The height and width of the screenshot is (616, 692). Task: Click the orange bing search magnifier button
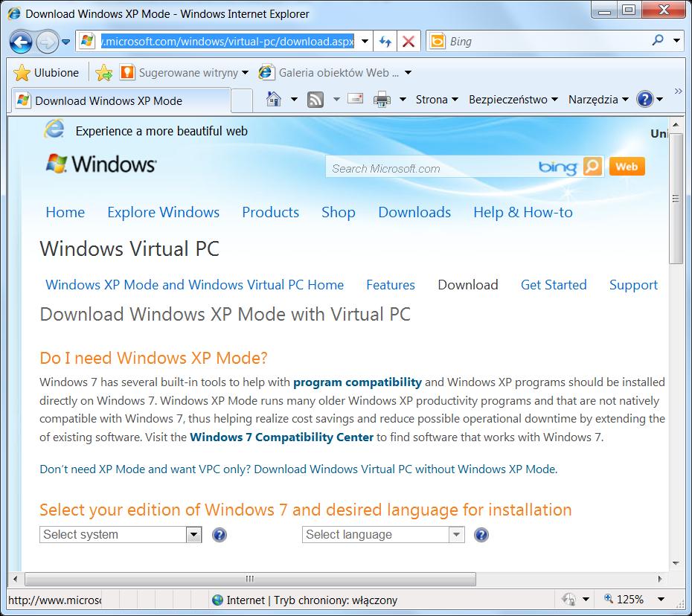tap(592, 167)
